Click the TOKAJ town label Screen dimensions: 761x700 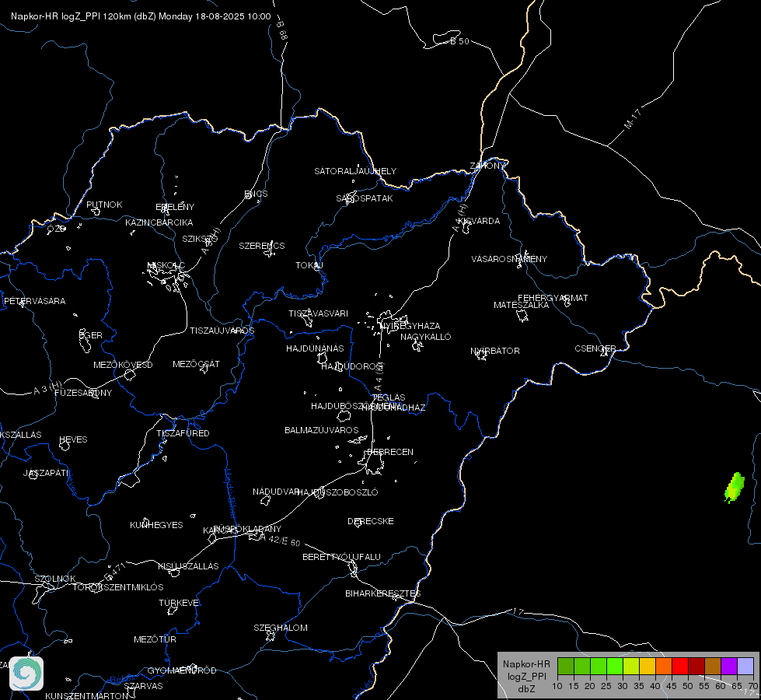pos(309,265)
